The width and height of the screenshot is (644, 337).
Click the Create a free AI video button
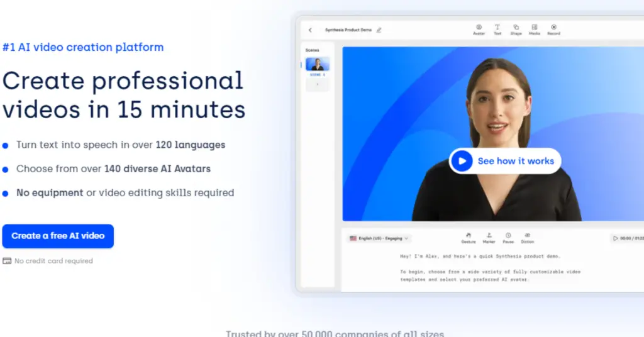[58, 236]
